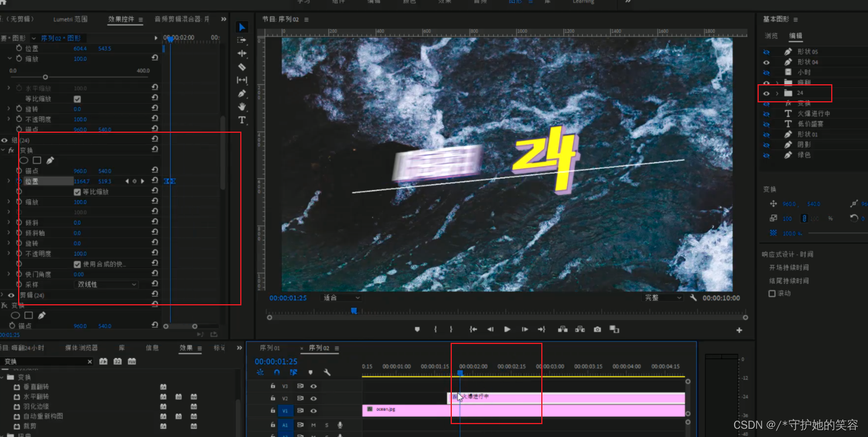Toggle the 滚动 checkbox in Essential Graphics
This screenshot has width=868, height=437.
tap(772, 294)
